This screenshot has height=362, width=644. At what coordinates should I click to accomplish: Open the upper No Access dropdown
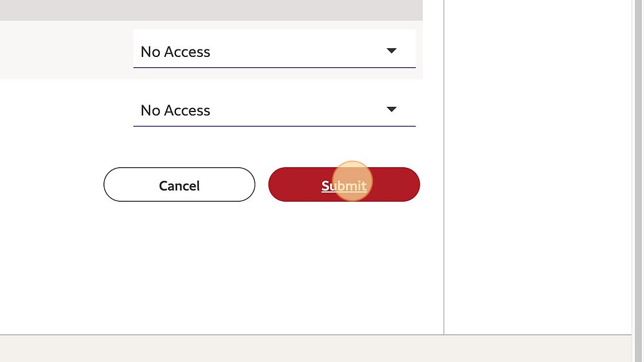tap(274, 48)
